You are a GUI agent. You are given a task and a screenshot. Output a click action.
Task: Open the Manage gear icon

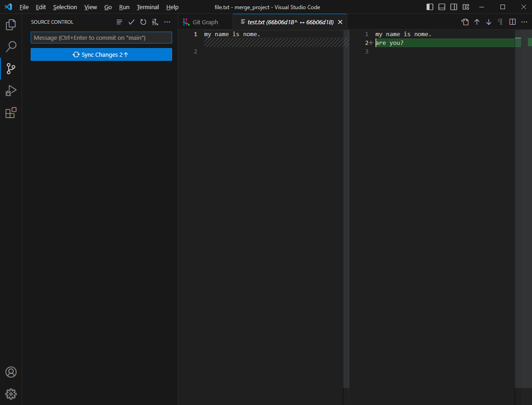[x=11, y=394]
